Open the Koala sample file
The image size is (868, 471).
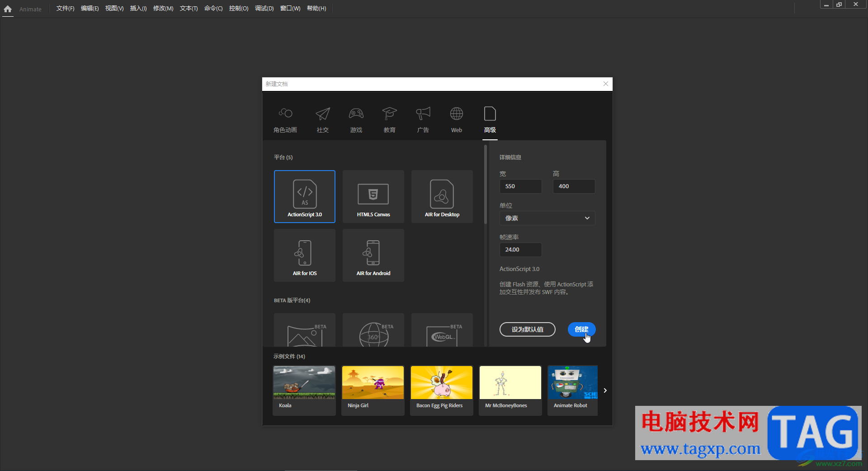[x=304, y=390]
